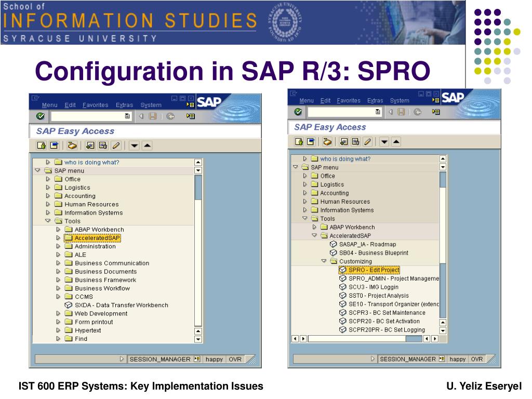Image resolution: width=532 pixels, height=399 pixels.
Task: Click SAP Business Workplace icon in right window
Action: 327,141
